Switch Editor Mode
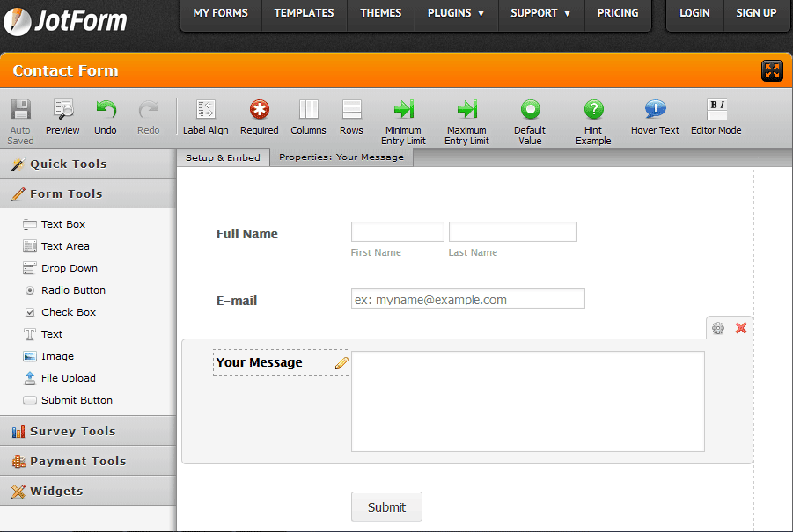This screenshot has width=793, height=532. pos(716,117)
